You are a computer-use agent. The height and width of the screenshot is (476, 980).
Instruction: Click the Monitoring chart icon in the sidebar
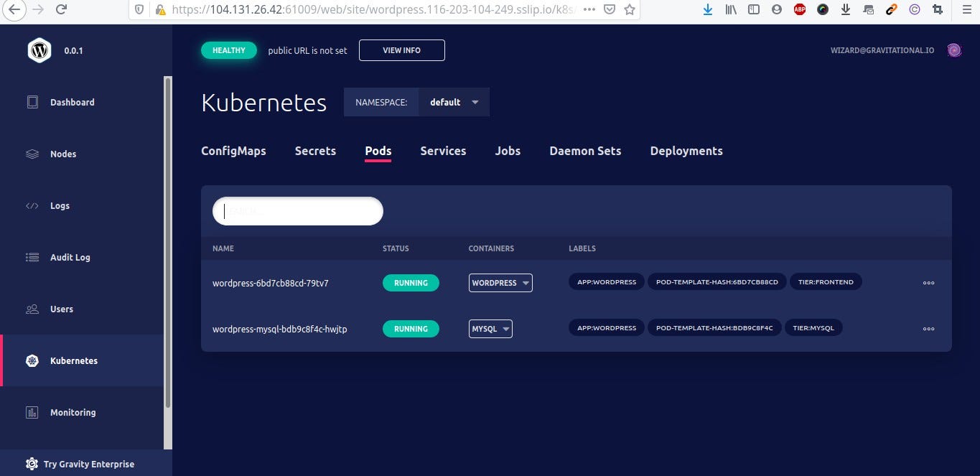pyautogui.click(x=32, y=412)
